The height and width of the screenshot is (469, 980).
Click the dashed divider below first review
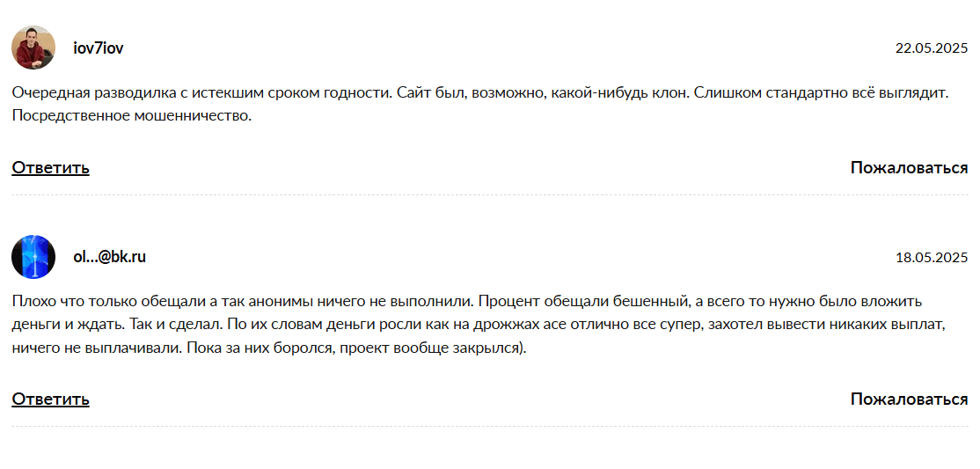(x=489, y=195)
